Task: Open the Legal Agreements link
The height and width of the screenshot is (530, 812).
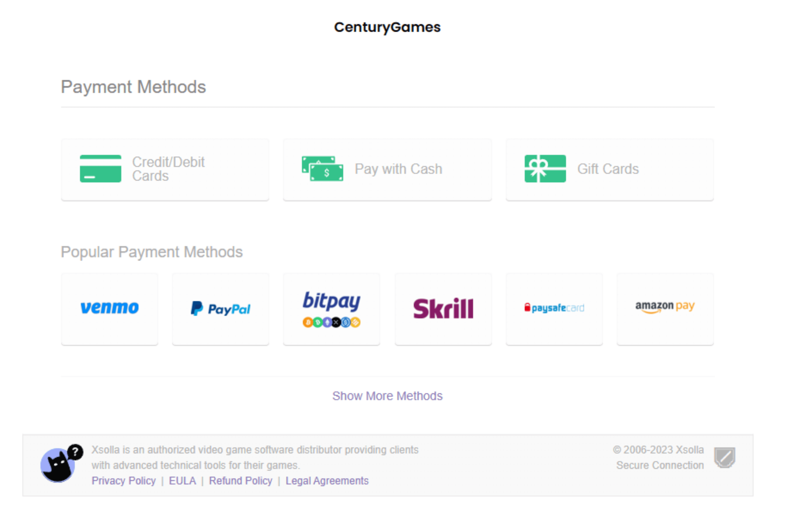Action: 327,481
